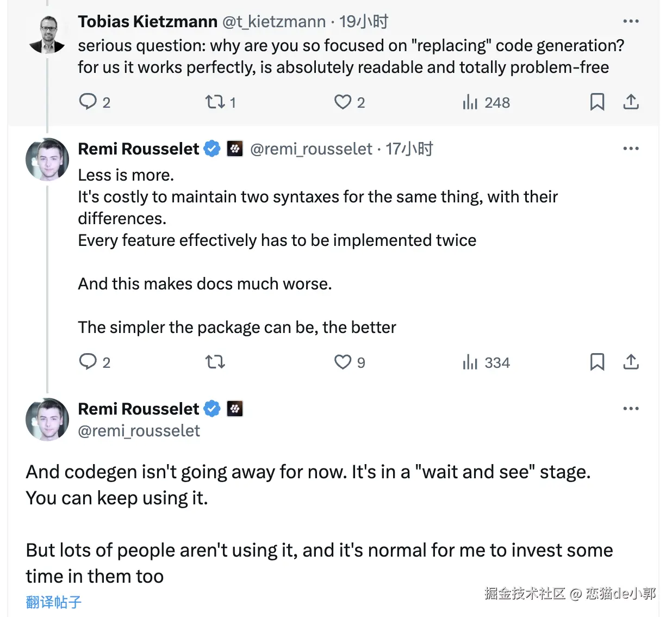Share Tobias Kietzmann's tweet
Image resolution: width=672 pixels, height=617 pixels.
click(x=631, y=102)
